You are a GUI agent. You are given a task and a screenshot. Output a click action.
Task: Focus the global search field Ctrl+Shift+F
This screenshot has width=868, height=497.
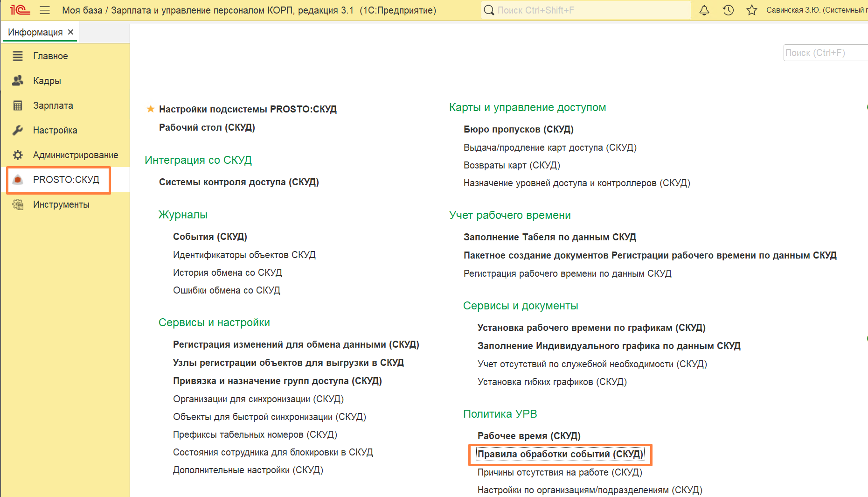[x=586, y=10]
